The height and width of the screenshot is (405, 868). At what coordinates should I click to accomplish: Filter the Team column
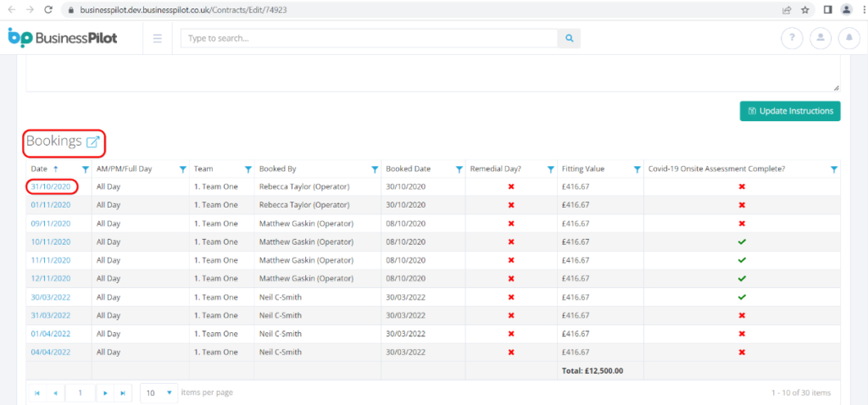(248, 169)
